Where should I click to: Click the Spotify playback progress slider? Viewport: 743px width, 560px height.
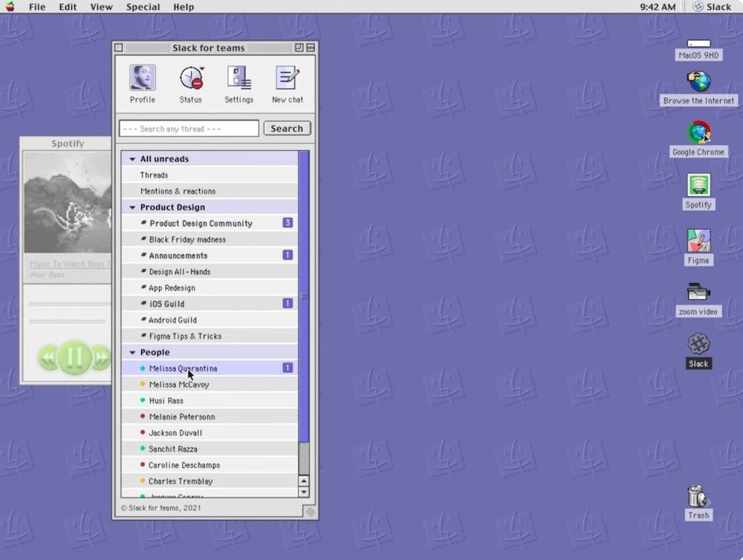[68, 304]
